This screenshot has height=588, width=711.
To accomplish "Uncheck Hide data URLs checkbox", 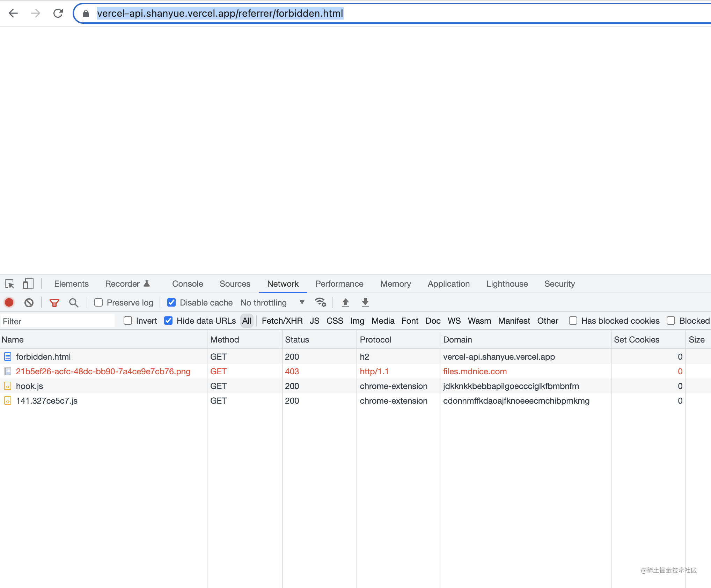I will pyautogui.click(x=168, y=321).
